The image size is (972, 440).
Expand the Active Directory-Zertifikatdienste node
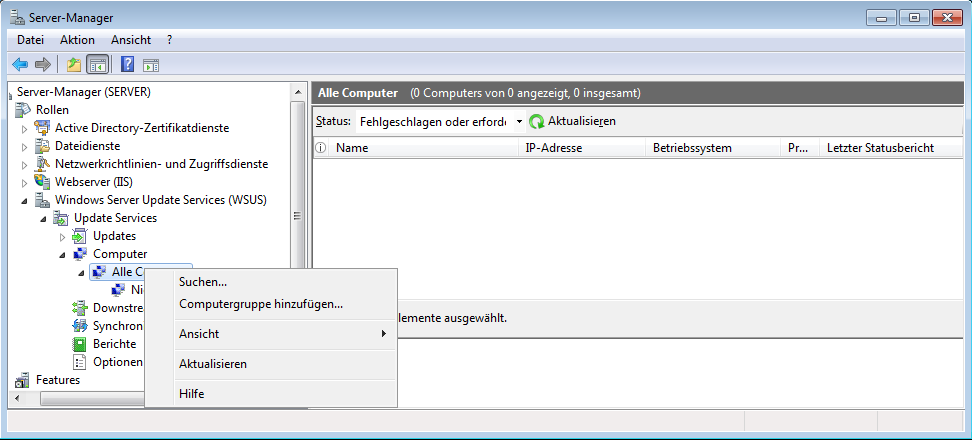(x=25, y=129)
